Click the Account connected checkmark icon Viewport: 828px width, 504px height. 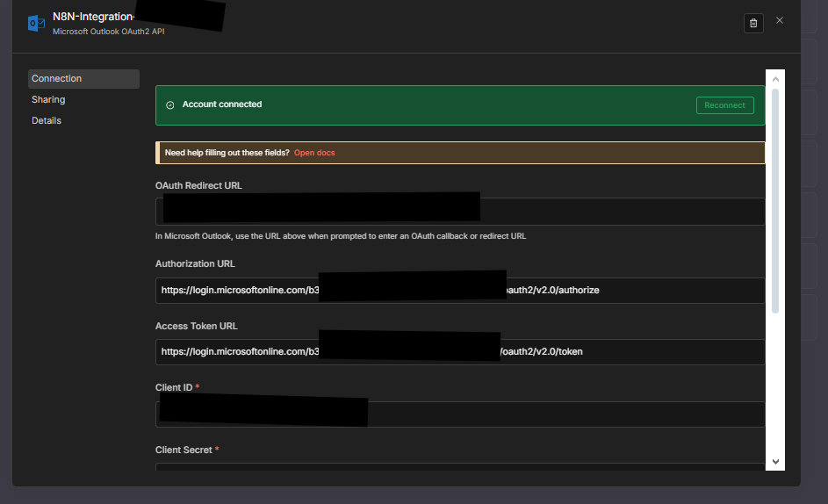pyautogui.click(x=170, y=105)
